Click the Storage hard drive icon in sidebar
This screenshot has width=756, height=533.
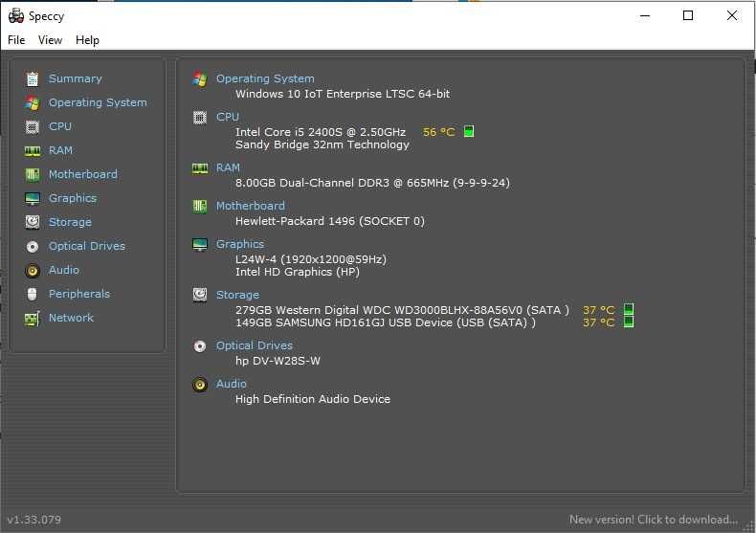point(33,222)
